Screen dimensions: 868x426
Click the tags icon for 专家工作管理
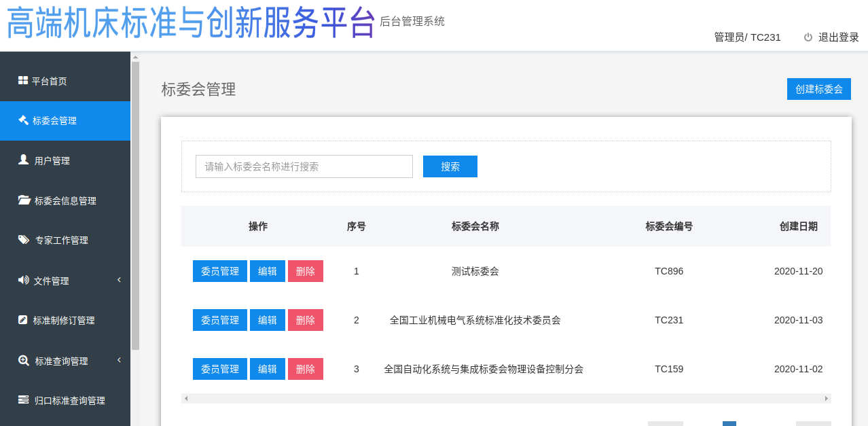(24, 240)
